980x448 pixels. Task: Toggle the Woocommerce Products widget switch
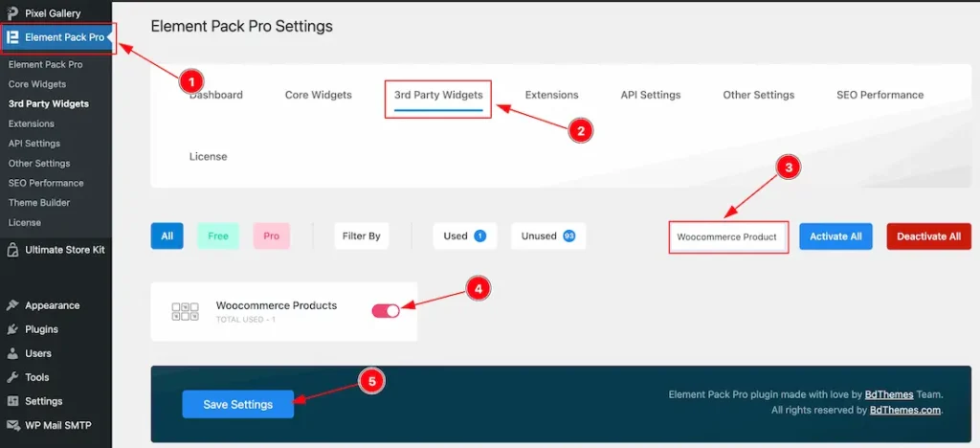click(386, 310)
